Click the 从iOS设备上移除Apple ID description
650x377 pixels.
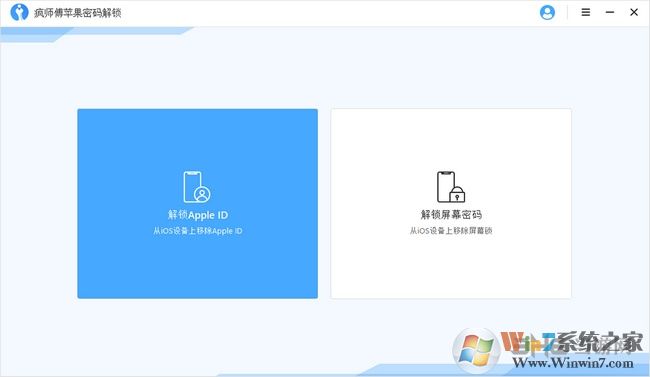[x=198, y=231]
